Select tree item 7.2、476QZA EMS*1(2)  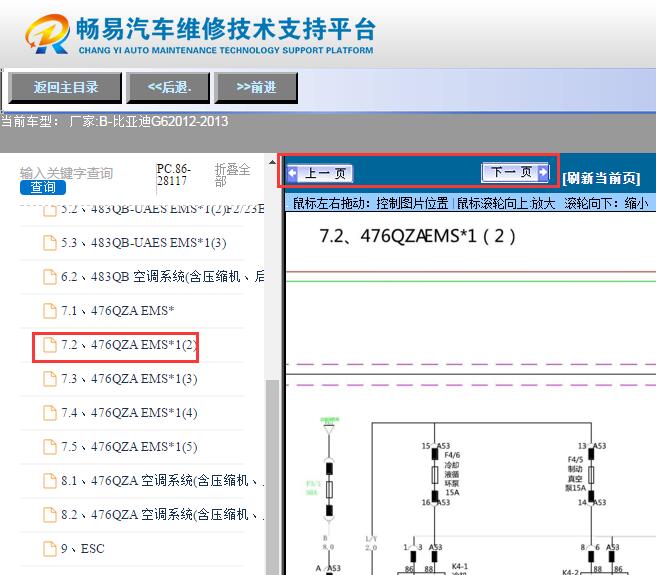coord(129,345)
